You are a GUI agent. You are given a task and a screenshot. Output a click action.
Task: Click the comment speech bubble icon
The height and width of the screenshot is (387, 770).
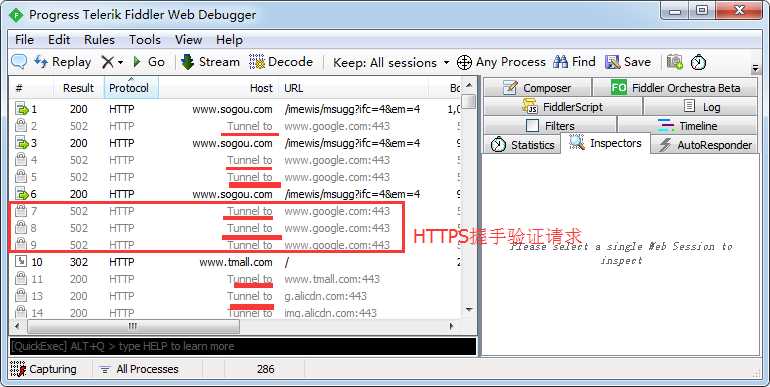tap(19, 62)
